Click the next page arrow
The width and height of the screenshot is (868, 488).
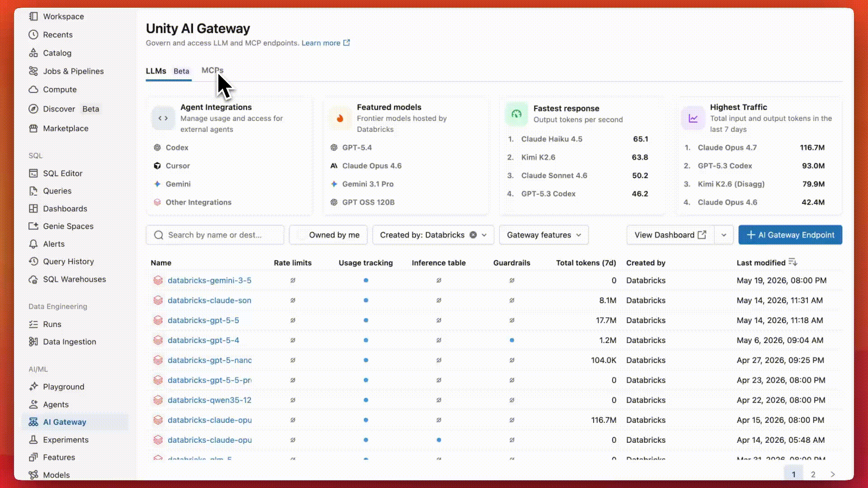pos(833,474)
